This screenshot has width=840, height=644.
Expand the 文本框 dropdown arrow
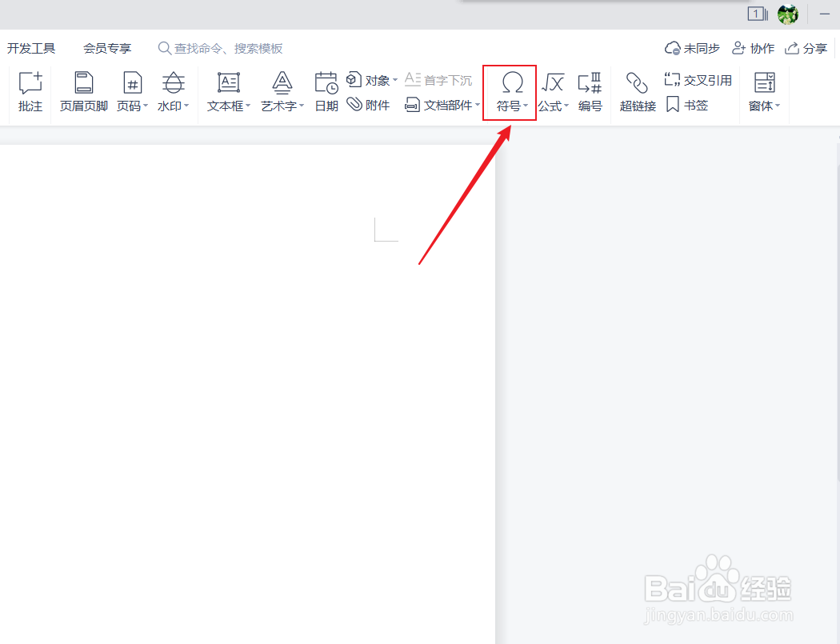pos(248,106)
